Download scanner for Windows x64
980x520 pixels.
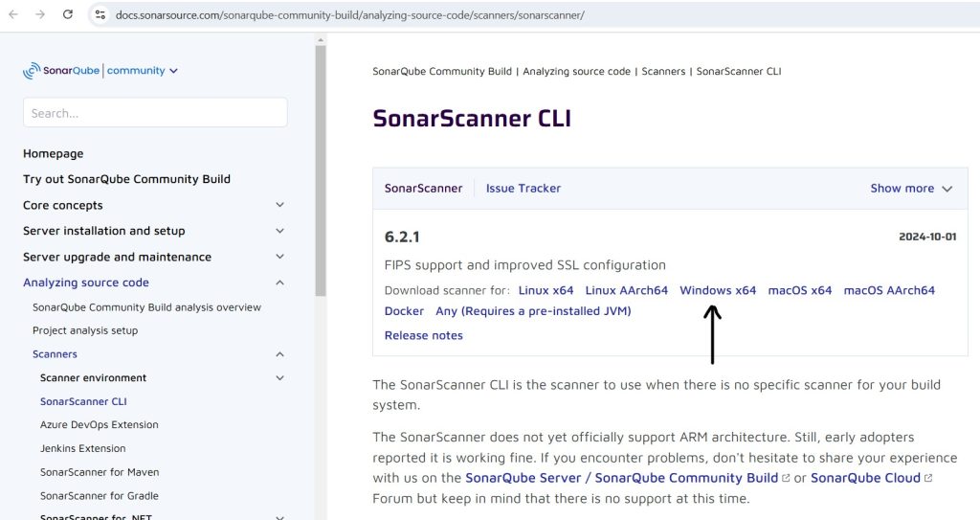718,290
